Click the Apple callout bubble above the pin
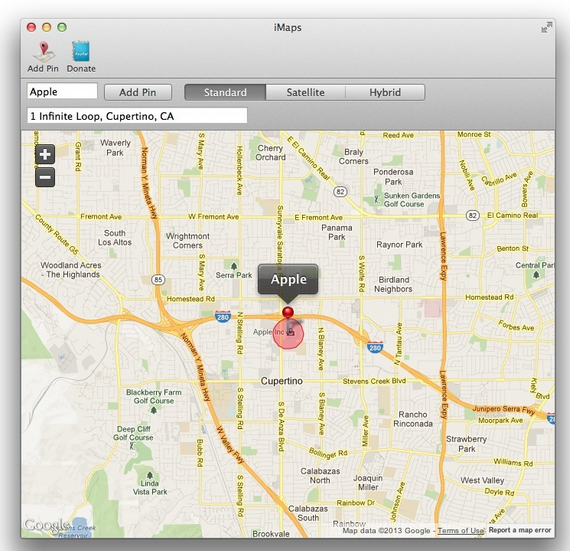570x551 pixels. [288, 279]
